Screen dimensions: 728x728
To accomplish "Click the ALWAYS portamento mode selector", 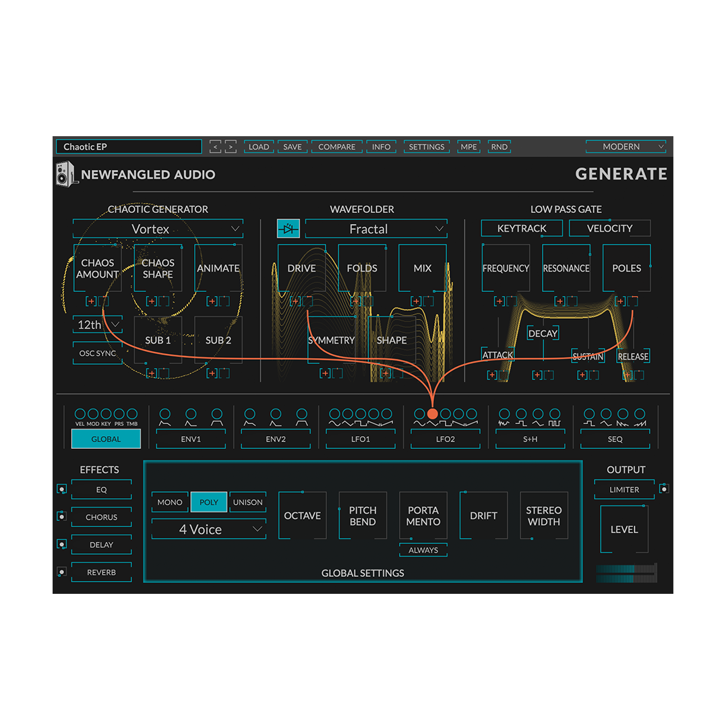I will click(423, 550).
